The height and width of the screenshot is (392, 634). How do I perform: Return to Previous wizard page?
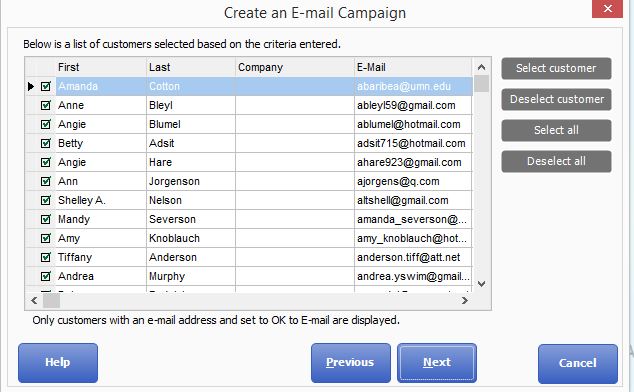pyautogui.click(x=351, y=362)
